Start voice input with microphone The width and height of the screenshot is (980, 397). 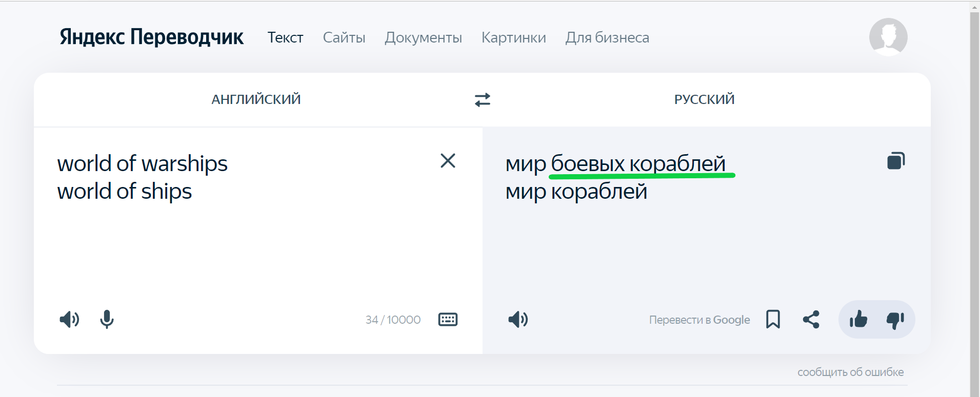coord(107,320)
